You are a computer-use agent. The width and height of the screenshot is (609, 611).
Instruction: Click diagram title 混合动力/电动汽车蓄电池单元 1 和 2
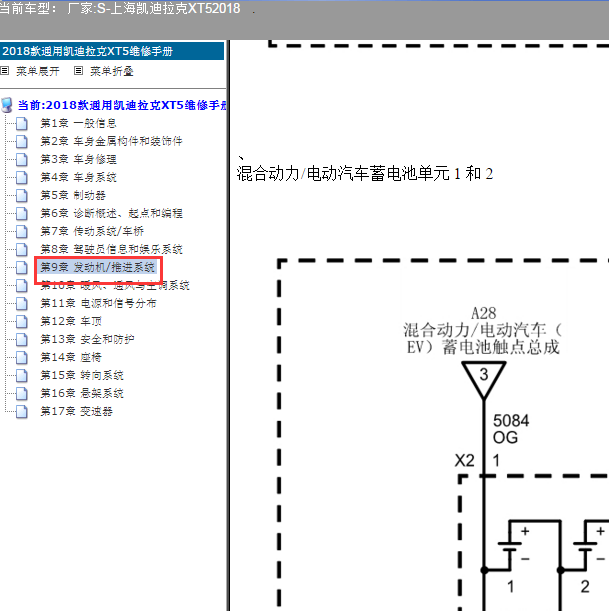[365, 173]
